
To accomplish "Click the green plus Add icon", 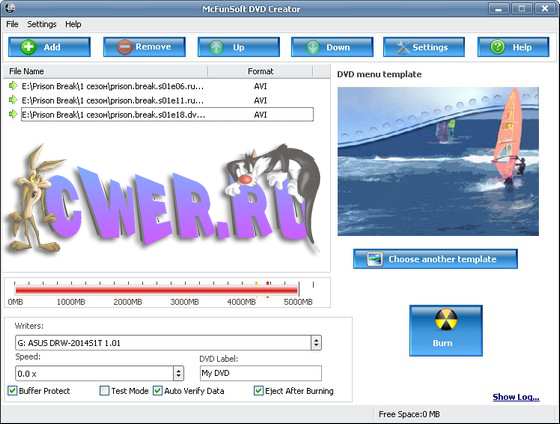I will point(28,47).
